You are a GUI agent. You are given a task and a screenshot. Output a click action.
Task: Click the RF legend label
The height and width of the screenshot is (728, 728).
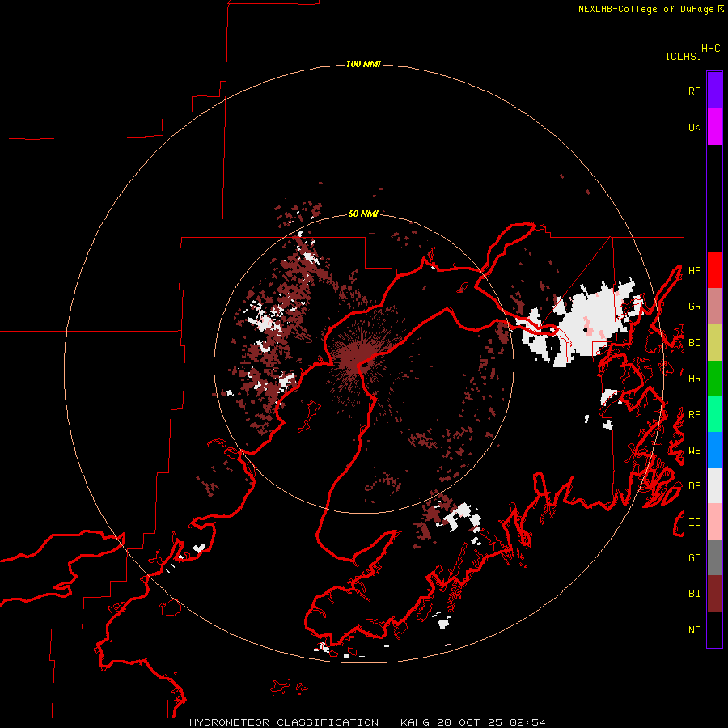tap(694, 91)
